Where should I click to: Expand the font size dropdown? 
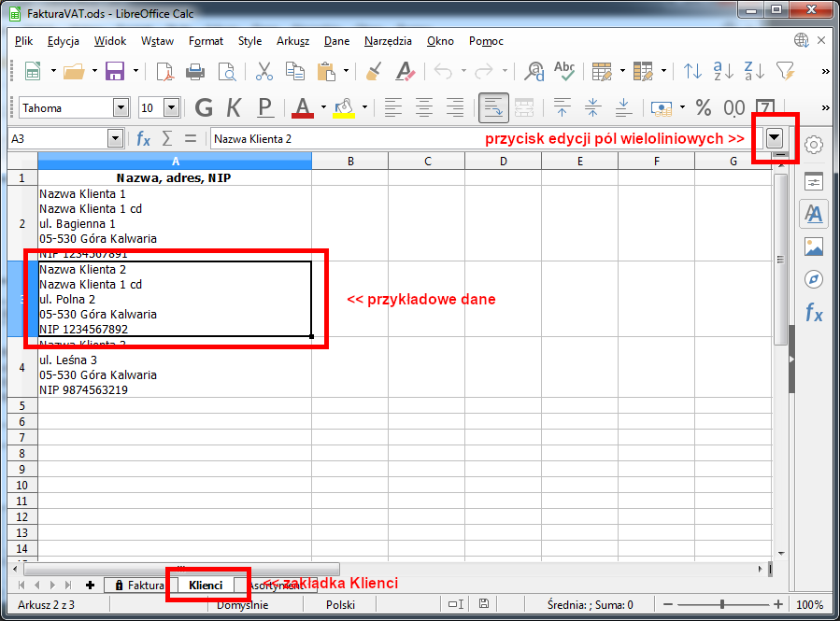pyautogui.click(x=171, y=107)
